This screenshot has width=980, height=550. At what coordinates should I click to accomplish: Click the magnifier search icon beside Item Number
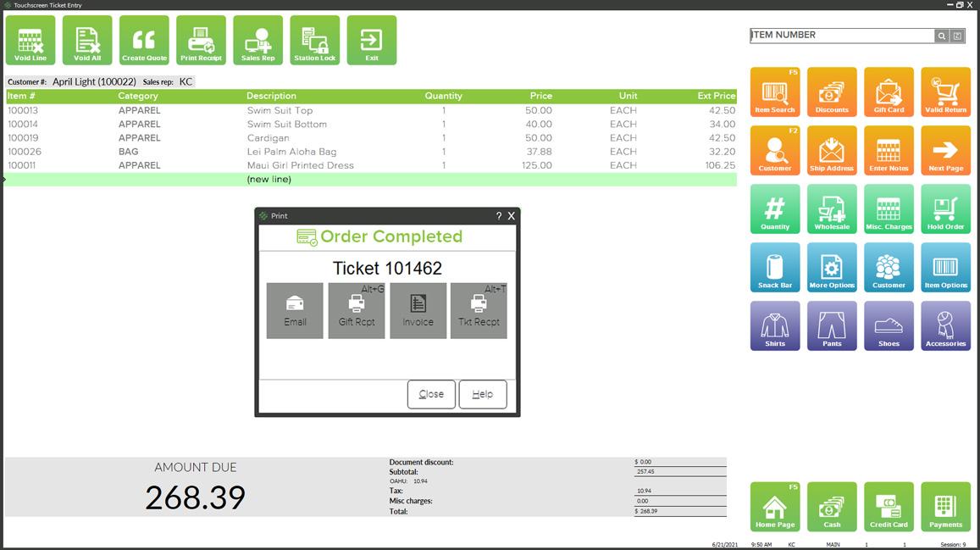point(942,36)
